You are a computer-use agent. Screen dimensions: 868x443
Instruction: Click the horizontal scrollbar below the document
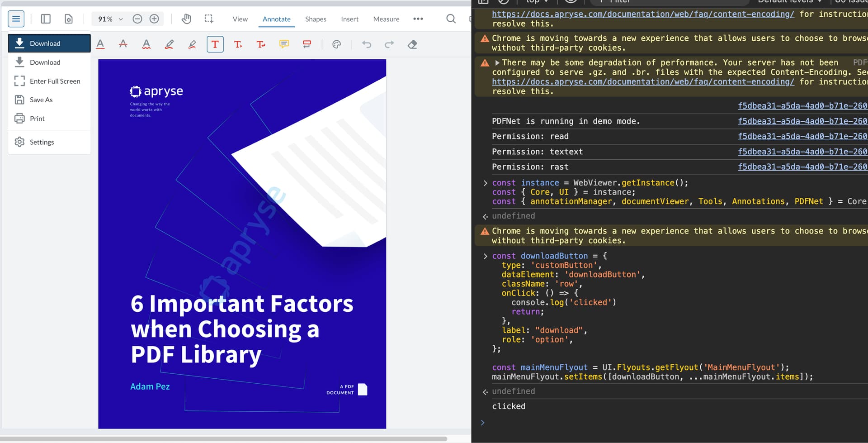[224, 439]
